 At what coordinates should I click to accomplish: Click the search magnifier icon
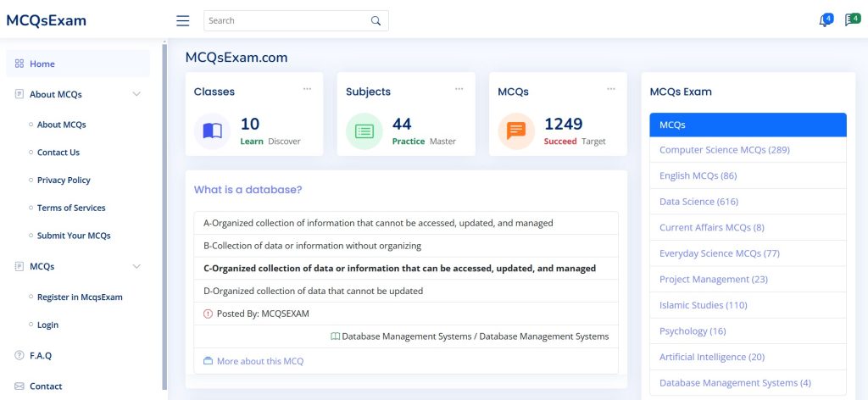pos(376,21)
